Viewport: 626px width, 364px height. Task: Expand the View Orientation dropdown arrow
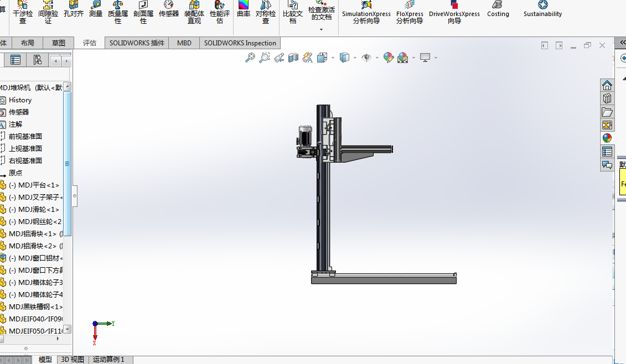(333, 58)
